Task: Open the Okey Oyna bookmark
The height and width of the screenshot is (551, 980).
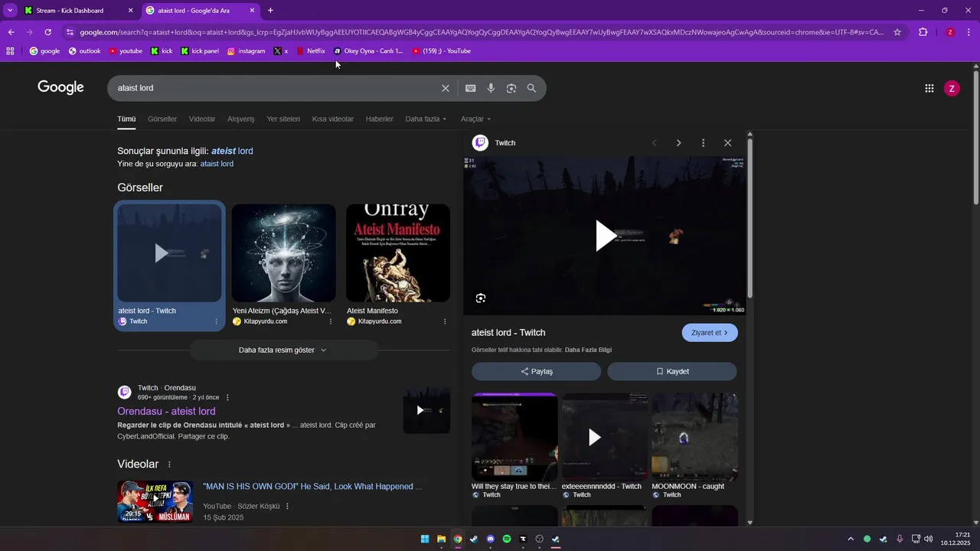Action: coord(368,51)
